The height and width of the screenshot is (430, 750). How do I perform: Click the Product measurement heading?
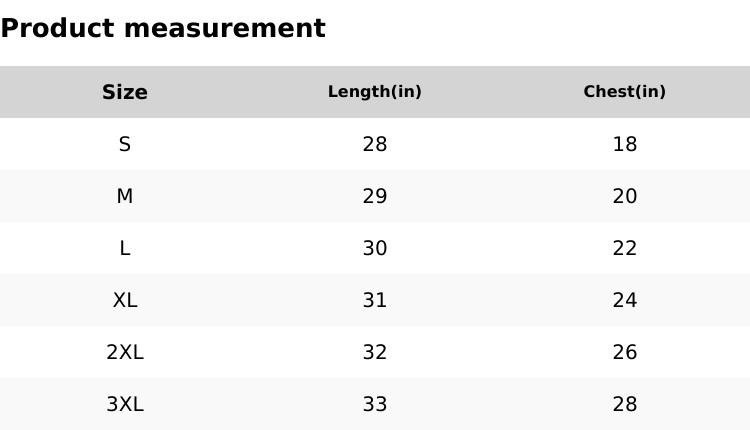pos(163,28)
